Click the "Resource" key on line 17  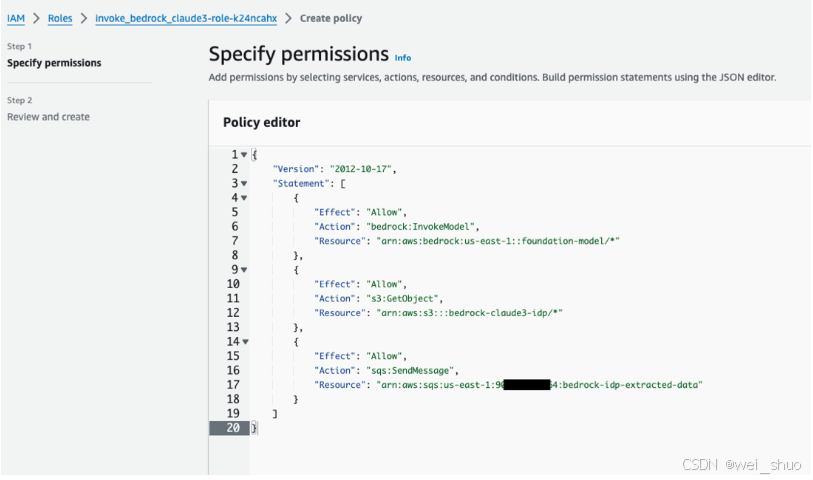pyautogui.click(x=340, y=385)
